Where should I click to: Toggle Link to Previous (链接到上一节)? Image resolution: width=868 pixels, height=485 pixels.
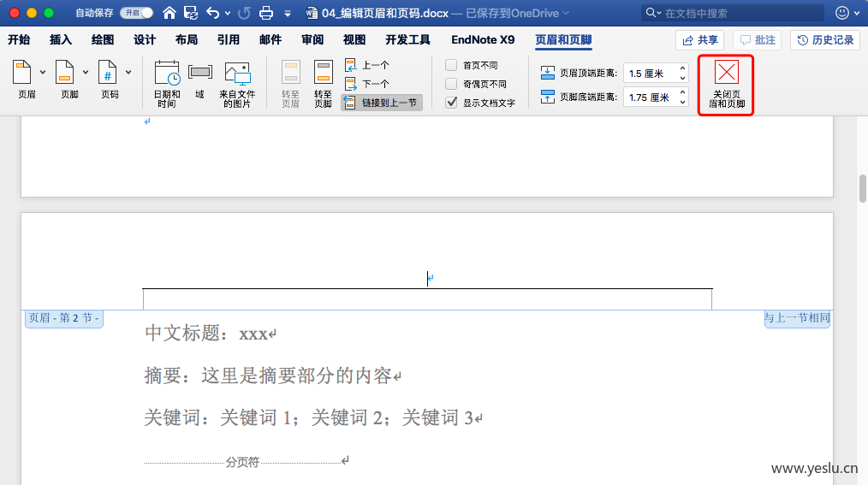[382, 103]
